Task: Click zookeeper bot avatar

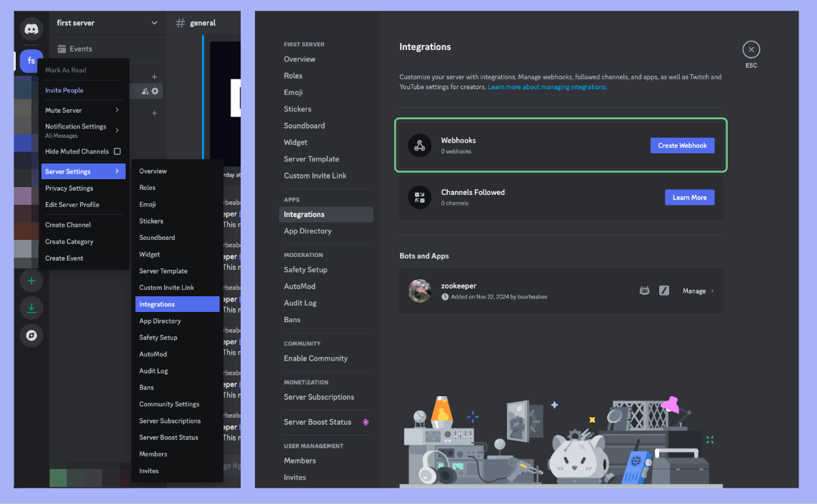Action: point(419,291)
